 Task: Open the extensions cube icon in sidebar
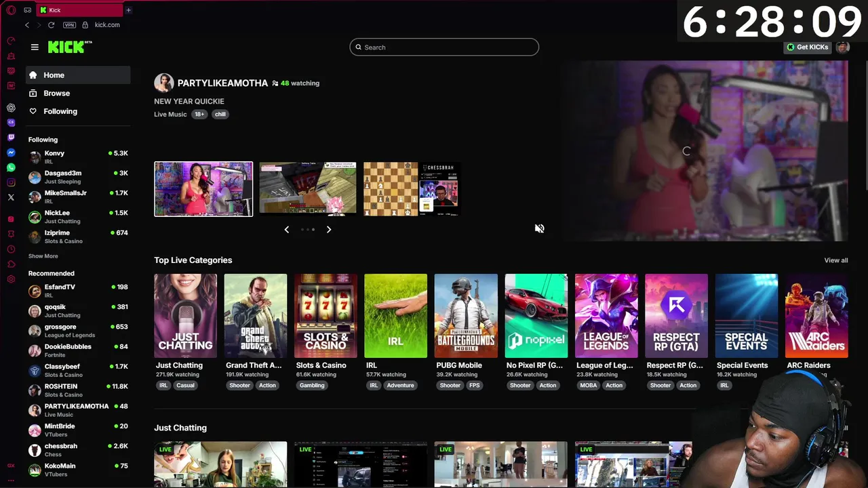(x=11, y=264)
